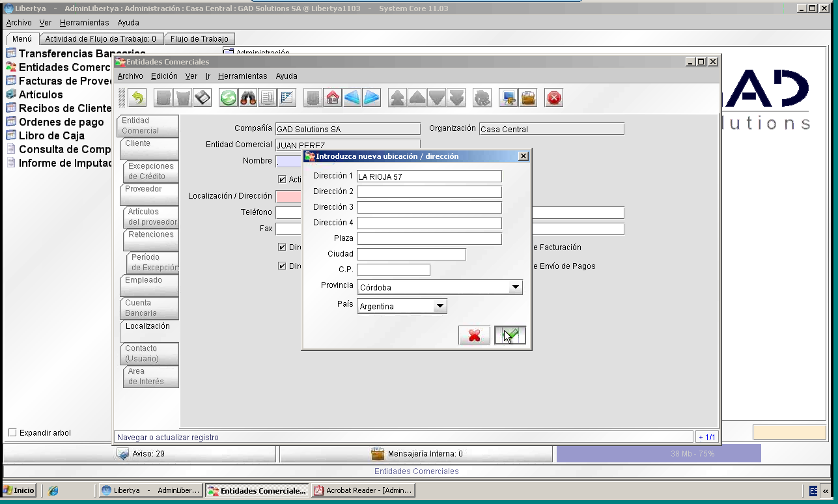Toggle the Activo checkbox
Image resolution: width=838 pixels, height=504 pixels.
[x=282, y=179]
